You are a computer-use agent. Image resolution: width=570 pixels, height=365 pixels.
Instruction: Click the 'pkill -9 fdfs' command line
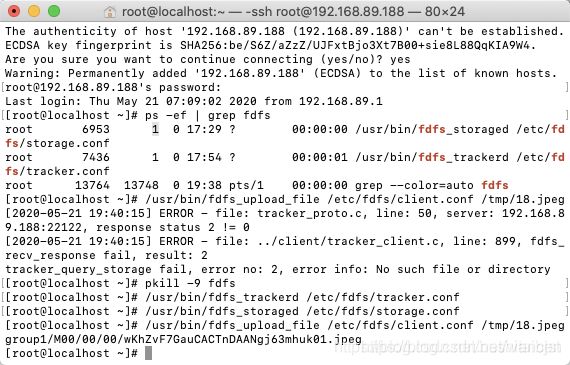click(x=190, y=283)
